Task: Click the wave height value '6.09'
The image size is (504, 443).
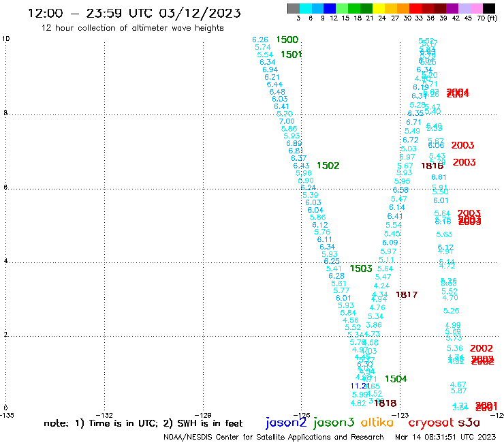Action: coord(390,243)
